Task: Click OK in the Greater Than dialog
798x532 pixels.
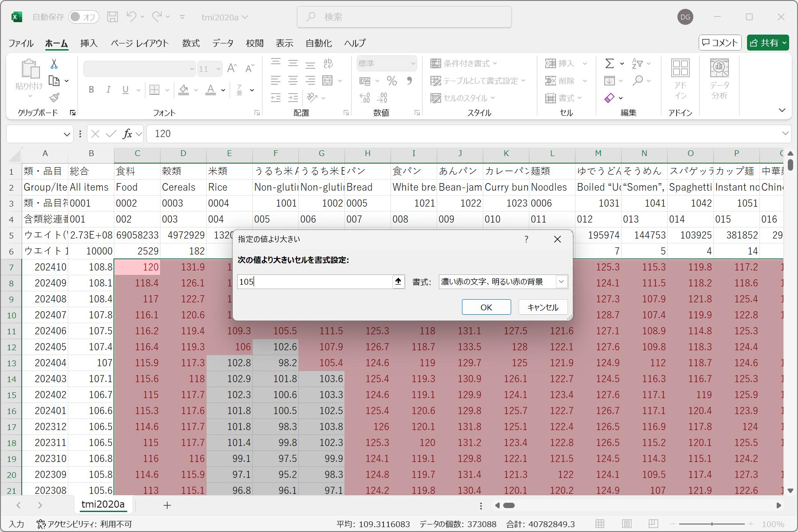Action: pos(486,307)
